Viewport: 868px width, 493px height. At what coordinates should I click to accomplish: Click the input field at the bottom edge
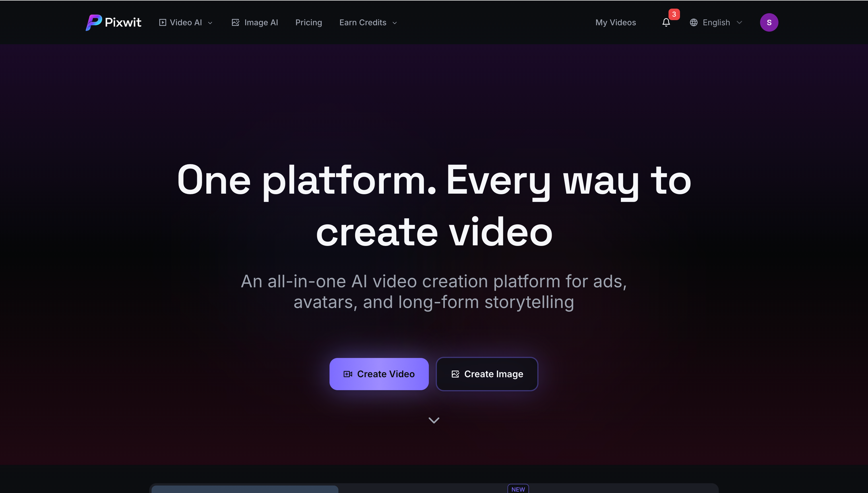(x=245, y=490)
